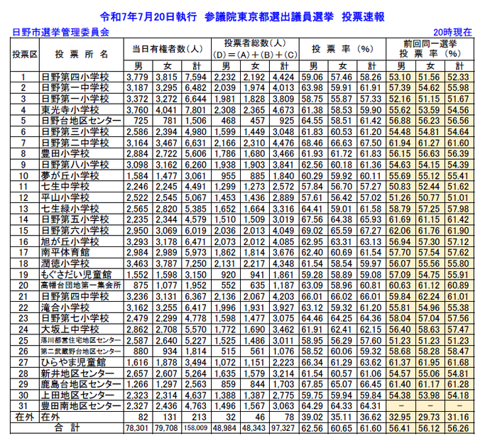Select ひらやま児童館 row name
Screen dimensions: 490x448
[x=74, y=362]
